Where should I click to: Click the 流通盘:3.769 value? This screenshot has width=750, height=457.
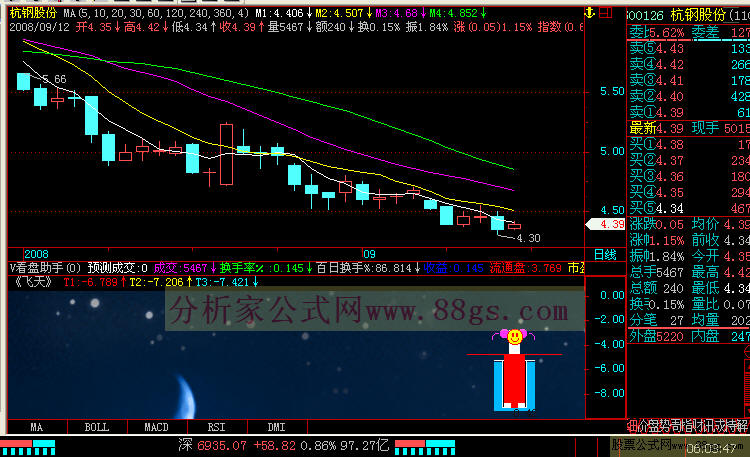[525, 268]
